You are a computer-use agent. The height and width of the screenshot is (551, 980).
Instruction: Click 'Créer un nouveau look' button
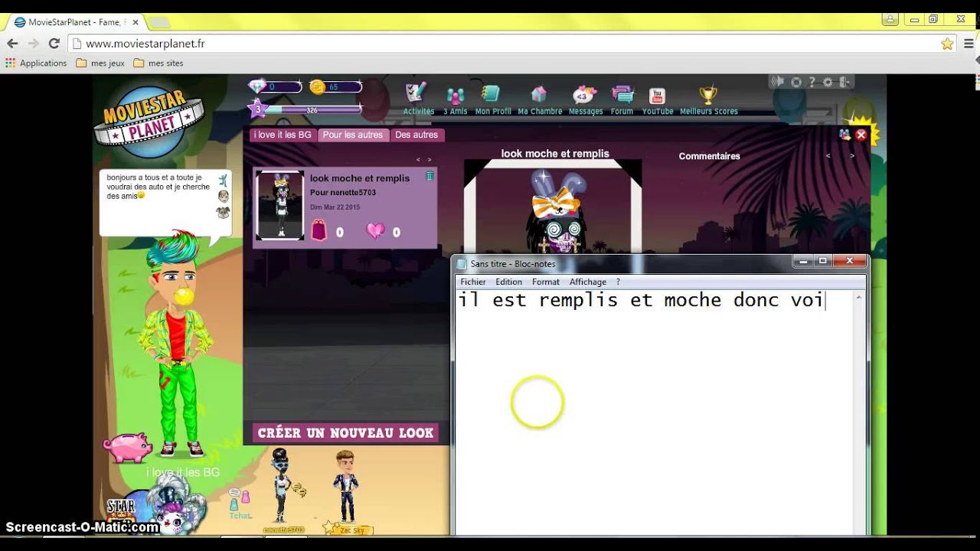[345, 433]
